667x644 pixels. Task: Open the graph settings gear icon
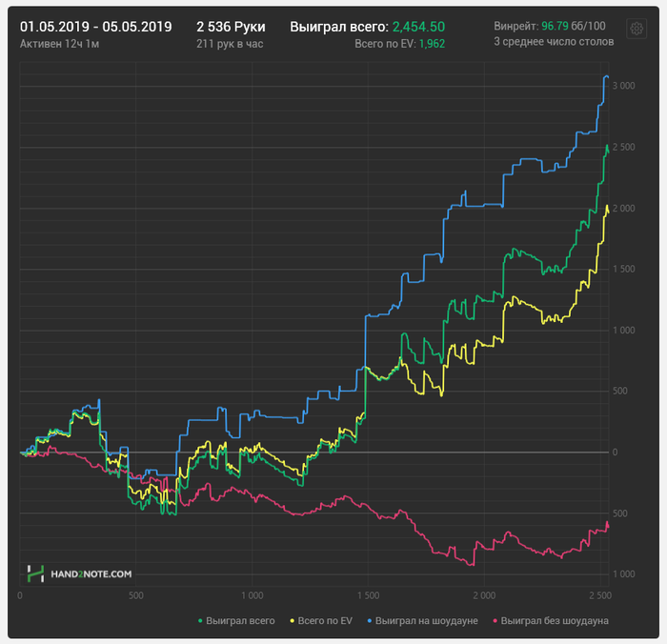(x=637, y=29)
